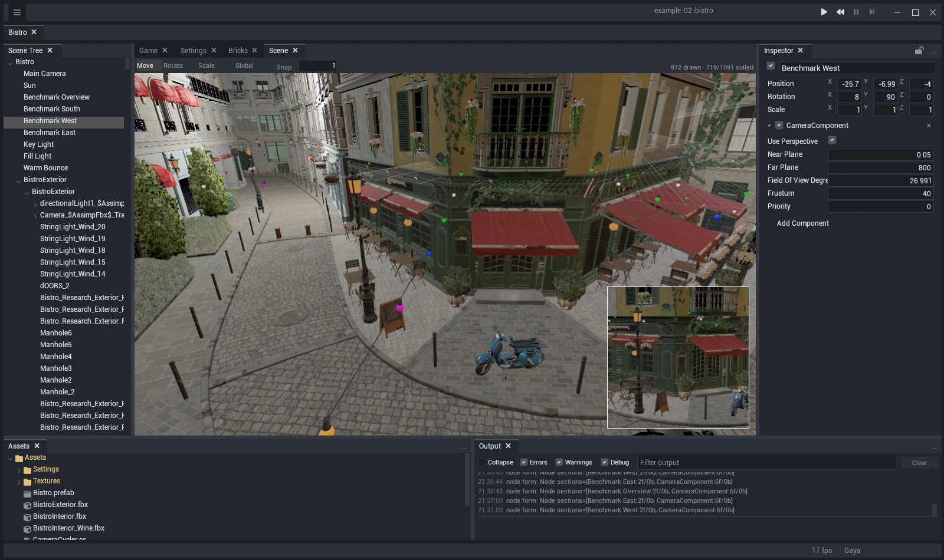
Task: Close the Bricks tab
Action: pyautogui.click(x=255, y=51)
